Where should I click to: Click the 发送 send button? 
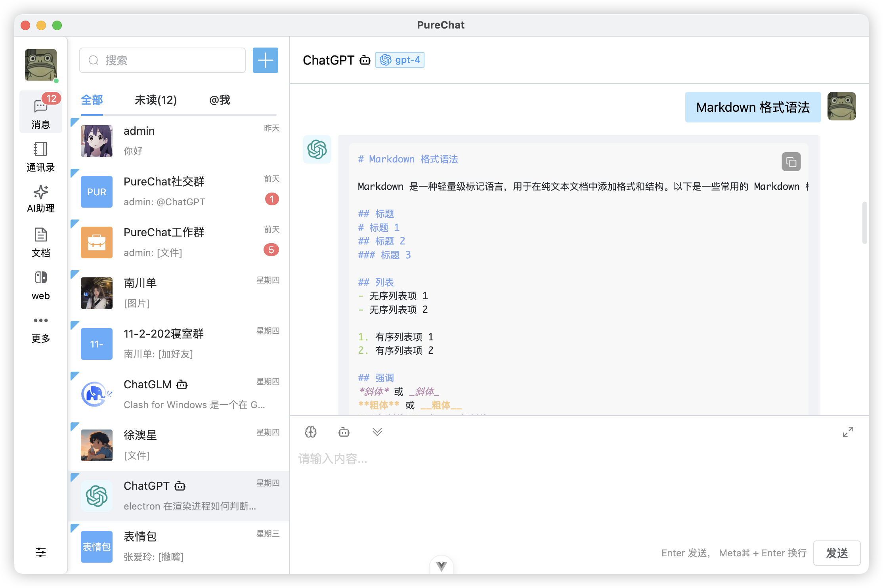click(837, 553)
